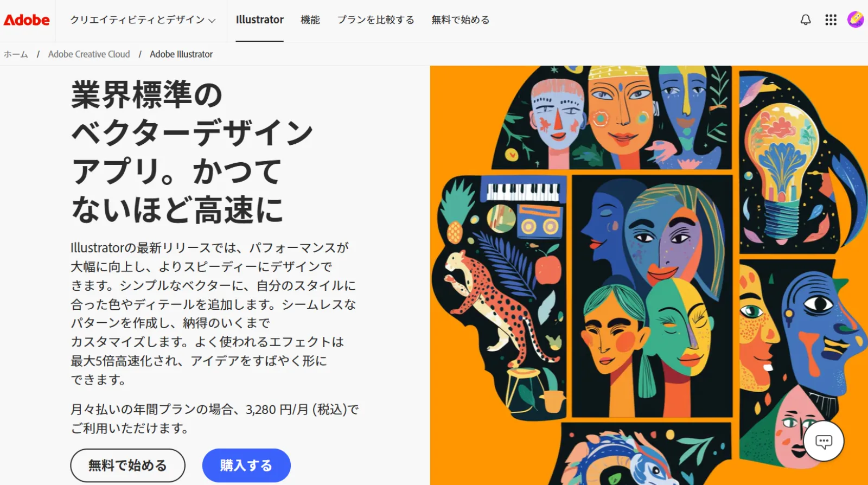This screenshot has height=485, width=868.
Task: Click the blue 購入する button
Action: pyautogui.click(x=246, y=465)
